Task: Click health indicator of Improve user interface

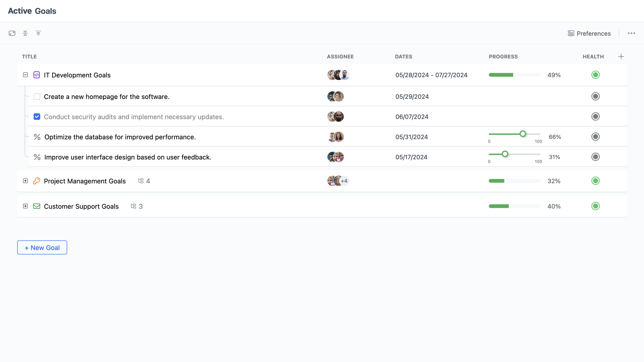Action: pyautogui.click(x=595, y=157)
